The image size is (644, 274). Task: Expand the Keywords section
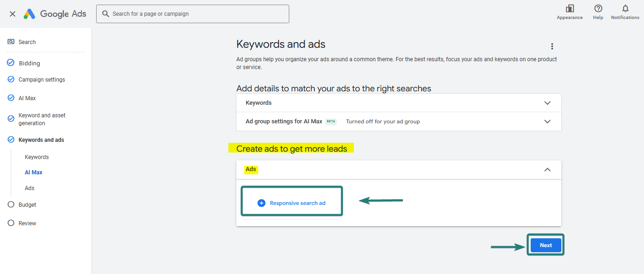click(x=547, y=102)
